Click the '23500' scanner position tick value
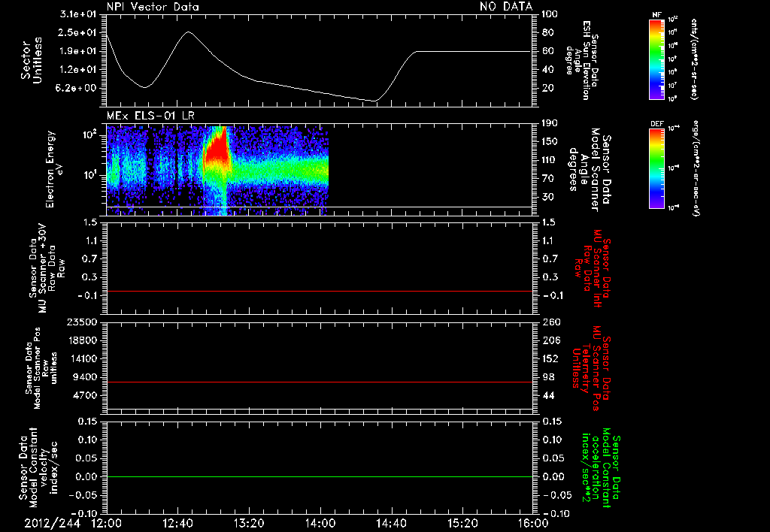 pos(82,322)
